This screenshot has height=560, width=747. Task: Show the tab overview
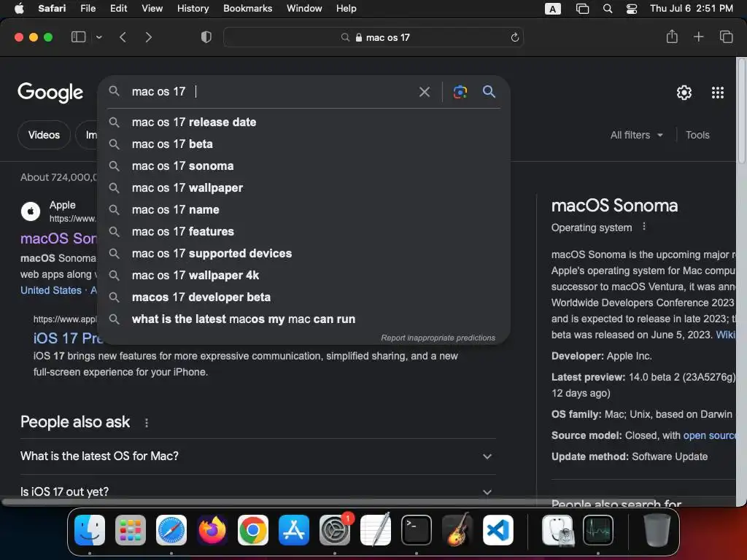tap(726, 36)
